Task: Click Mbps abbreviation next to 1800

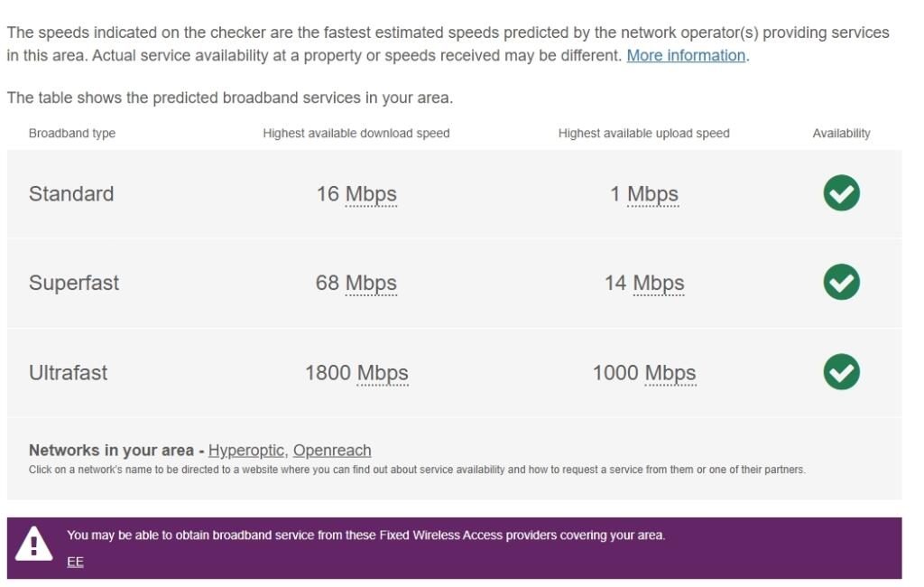Action: [383, 373]
